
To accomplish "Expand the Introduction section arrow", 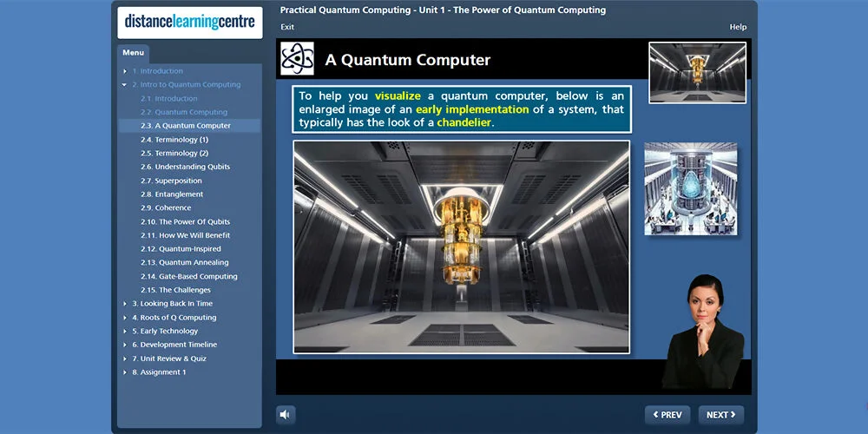I will pos(125,71).
